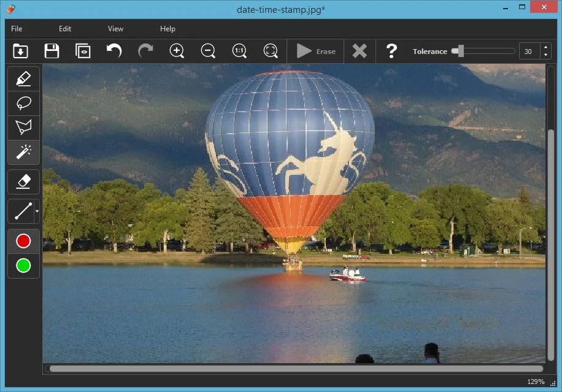
Task: Open the View menu
Action: (x=115, y=29)
